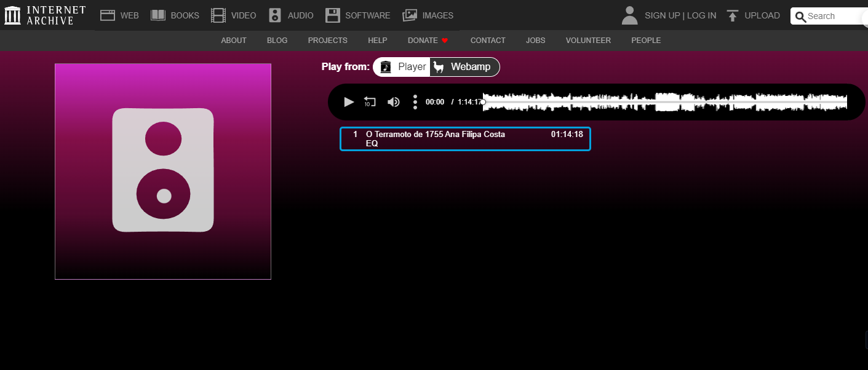The width and height of the screenshot is (868, 370).
Task: Switch playback to Webamp
Action: [x=464, y=67]
